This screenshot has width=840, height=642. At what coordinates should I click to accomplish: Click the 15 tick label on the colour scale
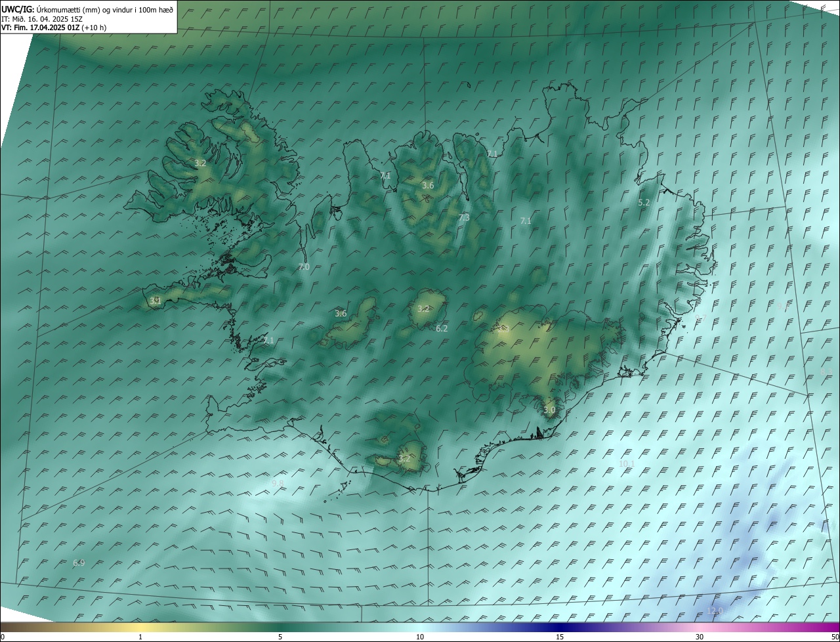pos(560,637)
